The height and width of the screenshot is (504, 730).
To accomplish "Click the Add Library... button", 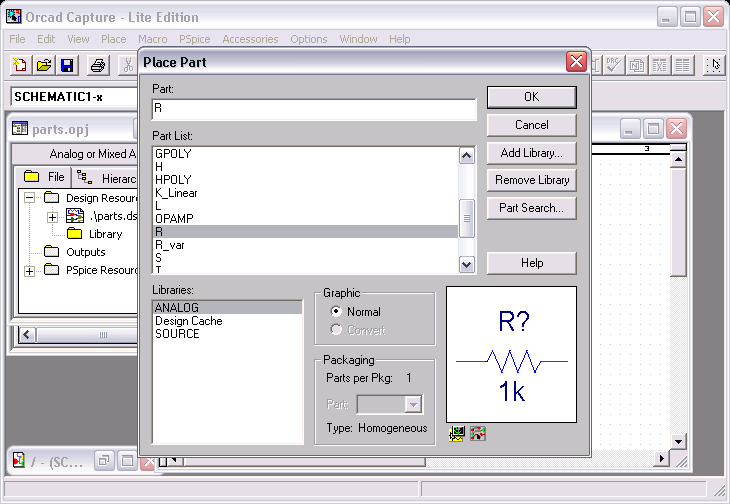I will click(532, 153).
